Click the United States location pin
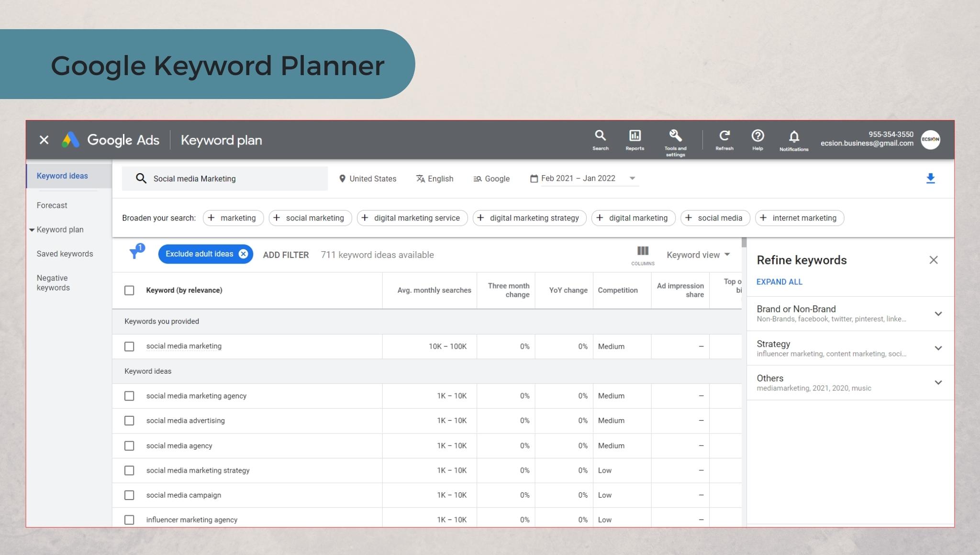Screen dimensions: 980x555 342,178
